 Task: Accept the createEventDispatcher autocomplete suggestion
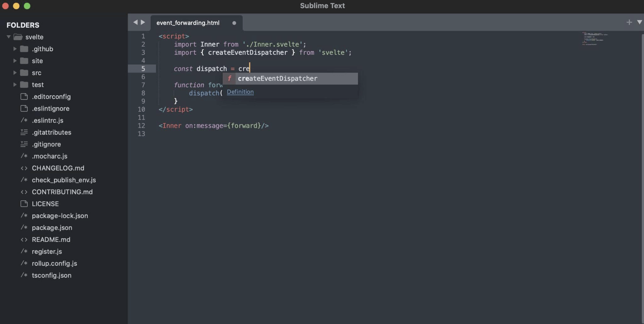[290, 79]
